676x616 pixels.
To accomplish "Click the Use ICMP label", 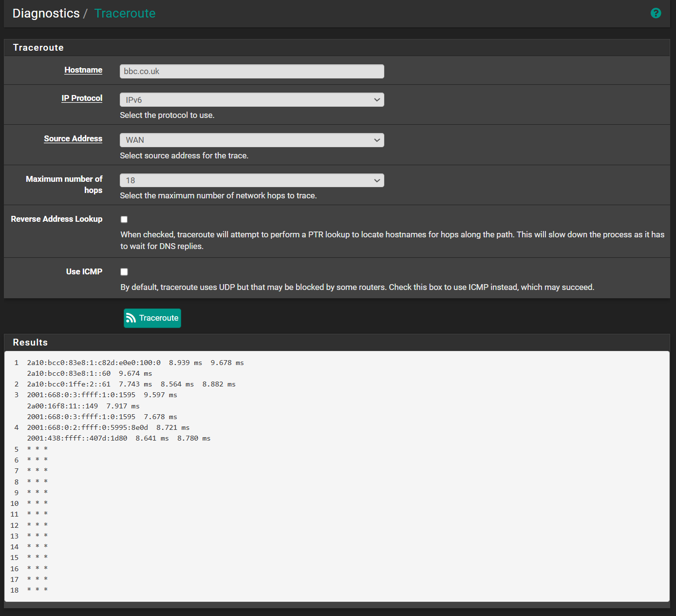I will 84,271.
